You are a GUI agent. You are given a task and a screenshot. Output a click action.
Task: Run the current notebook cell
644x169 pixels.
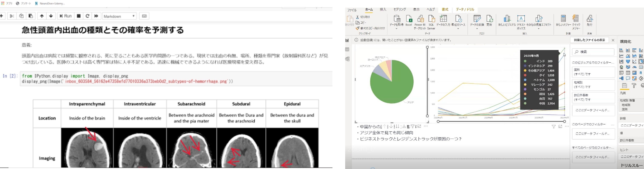coord(65,16)
